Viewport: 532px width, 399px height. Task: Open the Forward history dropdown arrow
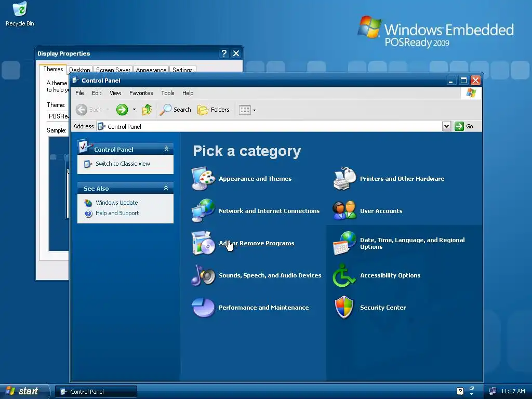134,110
